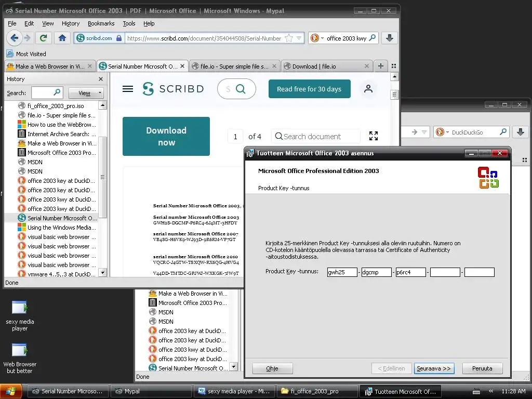The width and height of the screenshot is (532, 399).
Task: Open 'sexy media player' desktop icon
Action: 20,315
